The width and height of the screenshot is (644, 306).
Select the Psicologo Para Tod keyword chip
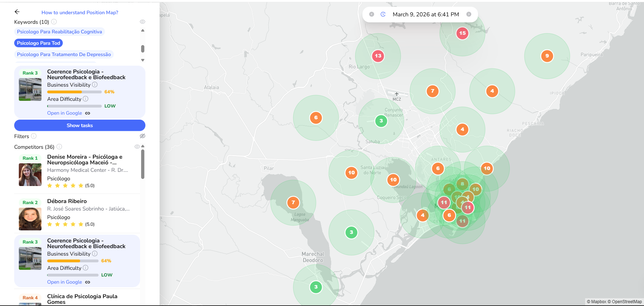(39, 43)
